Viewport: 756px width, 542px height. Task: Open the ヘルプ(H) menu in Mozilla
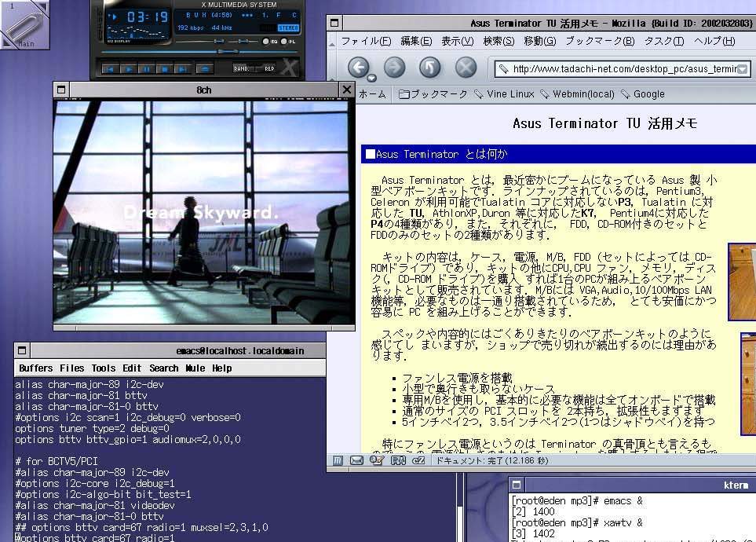[x=714, y=41]
